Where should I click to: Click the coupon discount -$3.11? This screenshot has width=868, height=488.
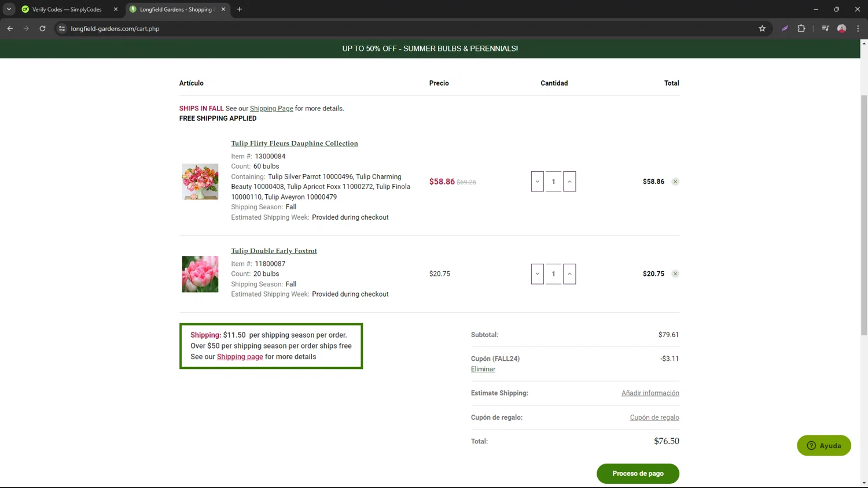(670, 358)
